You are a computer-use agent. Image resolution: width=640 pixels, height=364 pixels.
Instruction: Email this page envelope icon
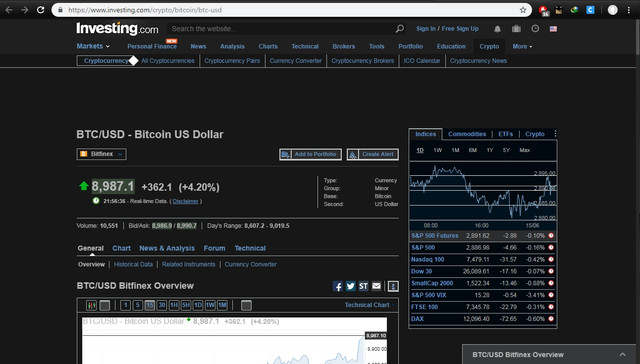[x=376, y=286]
